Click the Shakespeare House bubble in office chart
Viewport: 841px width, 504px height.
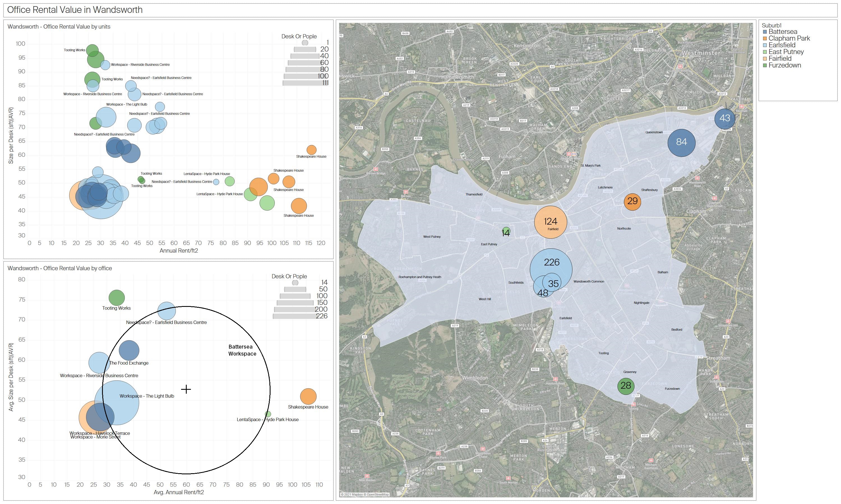click(x=308, y=396)
